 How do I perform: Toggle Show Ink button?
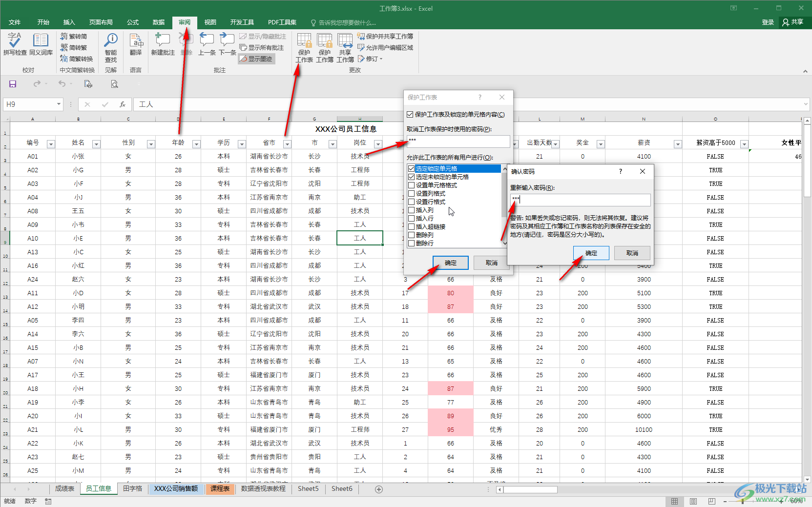256,59
